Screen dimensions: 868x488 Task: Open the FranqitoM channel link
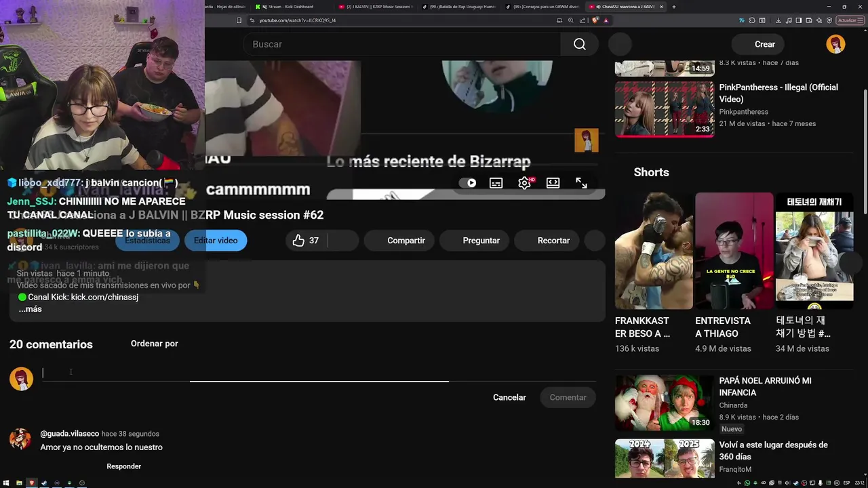coord(735,469)
